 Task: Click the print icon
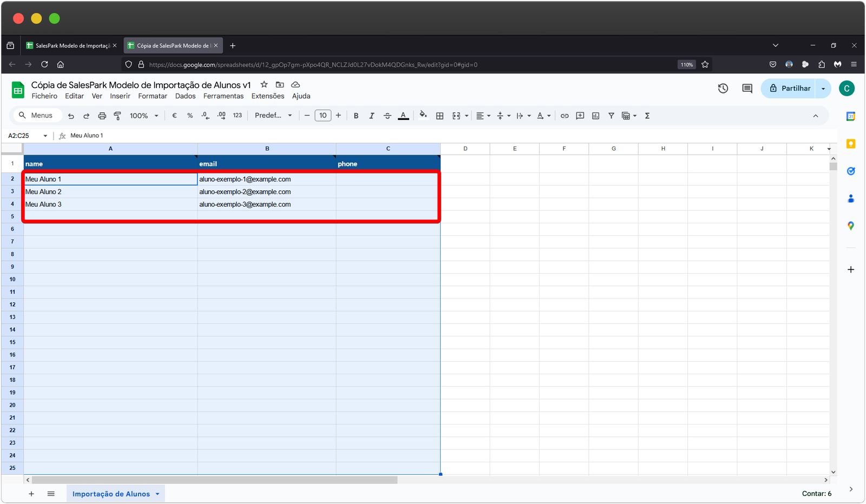pyautogui.click(x=102, y=116)
